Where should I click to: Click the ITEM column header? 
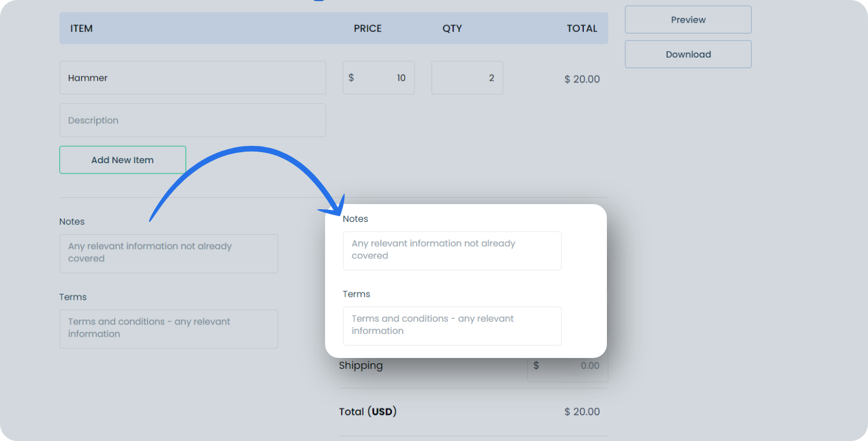point(81,28)
